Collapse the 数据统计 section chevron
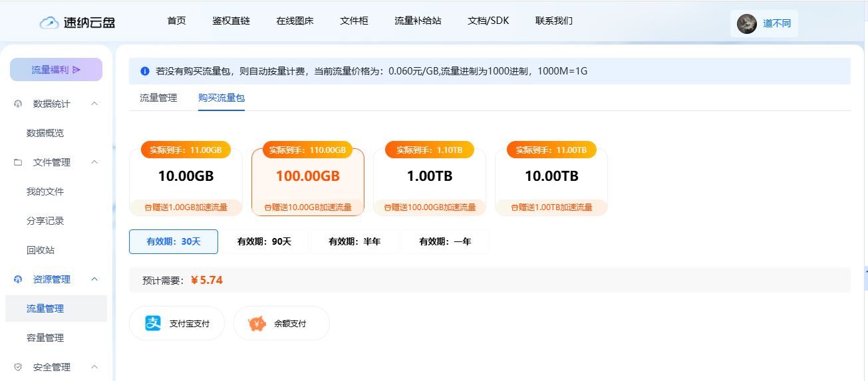 pyautogui.click(x=94, y=104)
